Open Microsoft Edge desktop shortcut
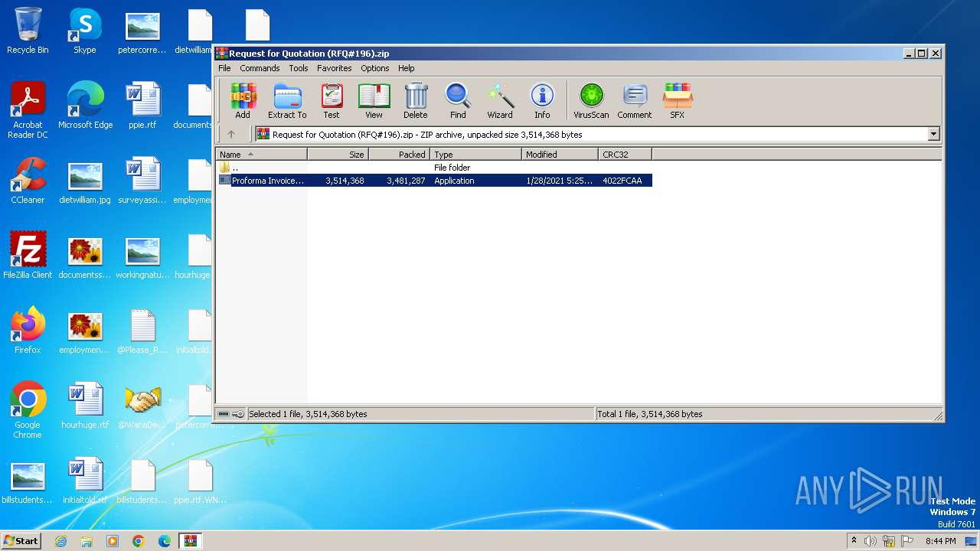 (x=85, y=106)
